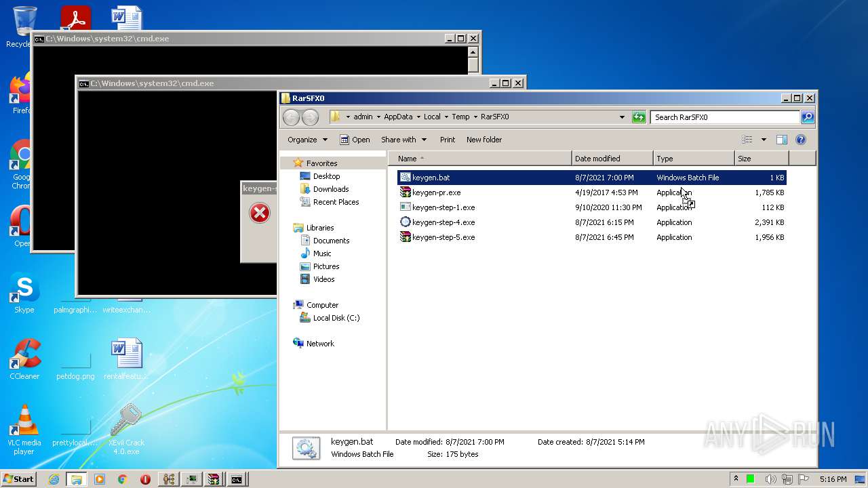Click the Change your view icon
This screenshot has height=488, width=868.
pos(747,140)
